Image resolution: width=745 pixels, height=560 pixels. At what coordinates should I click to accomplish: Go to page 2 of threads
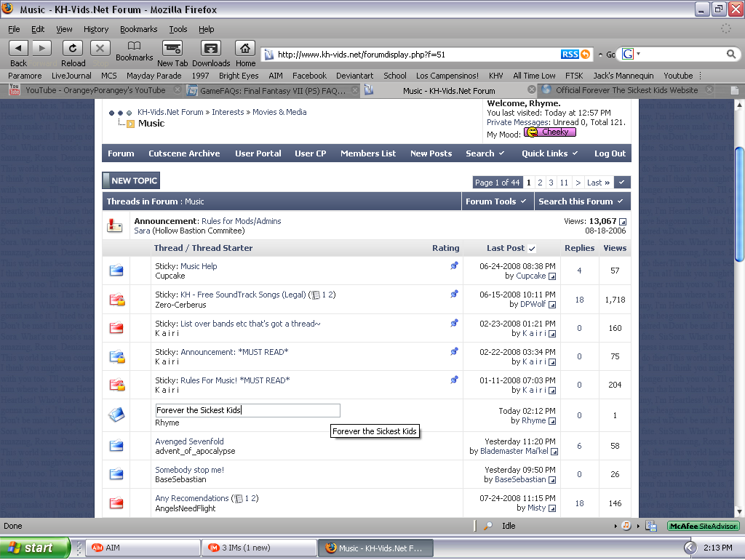[x=540, y=183]
